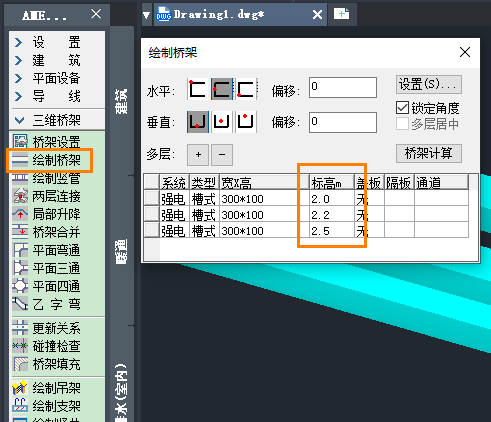Click the 宽X高 column header
The width and height of the screenshot is (491, 422).
click(x=264, y=182)
